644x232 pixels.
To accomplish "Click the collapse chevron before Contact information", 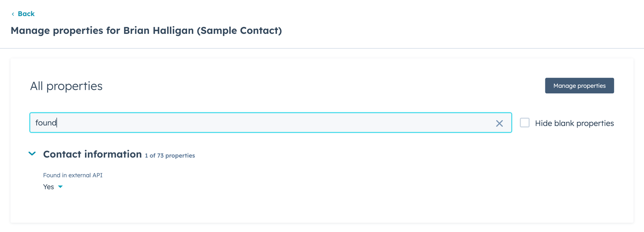I will click(x=32, y=154).
